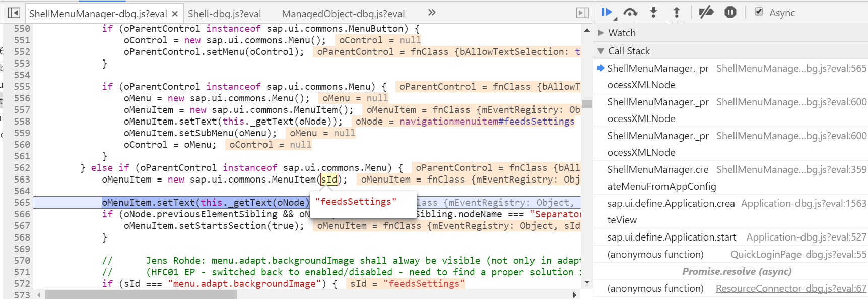
Task: Step out of current function
Action: [677, 12]
